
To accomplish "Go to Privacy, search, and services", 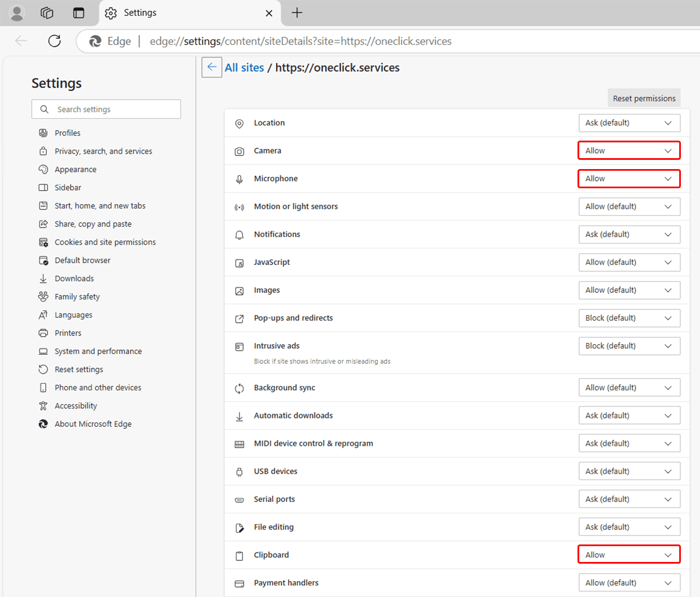I will 103,151.
